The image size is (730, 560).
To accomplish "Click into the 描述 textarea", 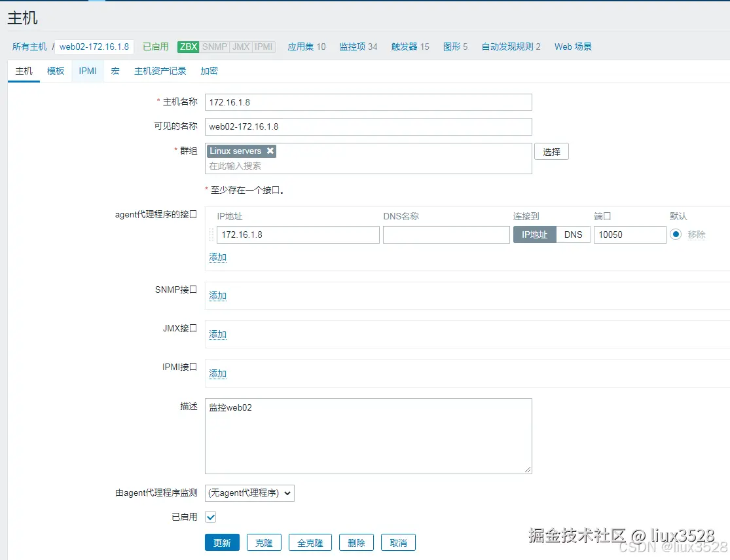I will pyautogui.click(x=368, y=436).
